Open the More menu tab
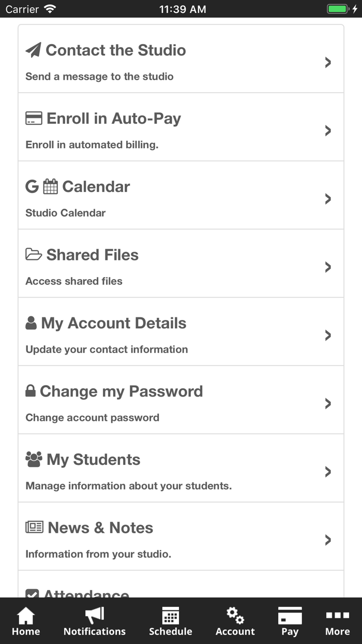362x644 pixels. click(x=337, y=622)
